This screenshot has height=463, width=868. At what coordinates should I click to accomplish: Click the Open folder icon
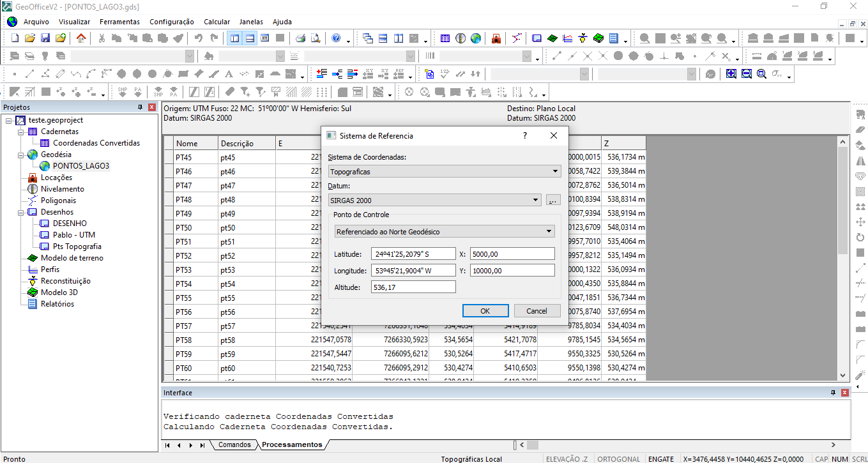30,38
